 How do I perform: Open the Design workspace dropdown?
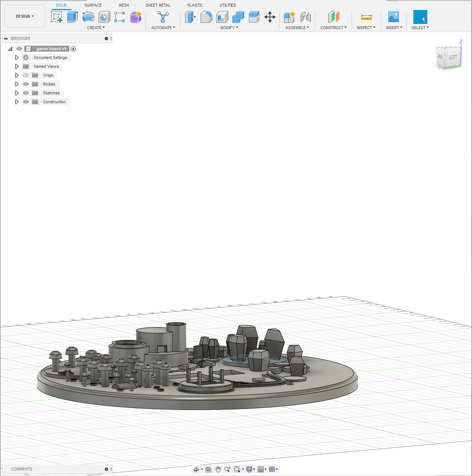[x=25, y=16]
